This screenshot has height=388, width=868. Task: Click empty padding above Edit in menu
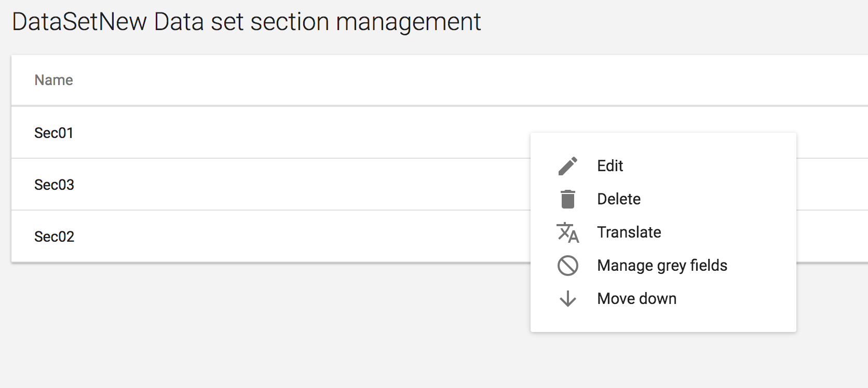(663, 142)
